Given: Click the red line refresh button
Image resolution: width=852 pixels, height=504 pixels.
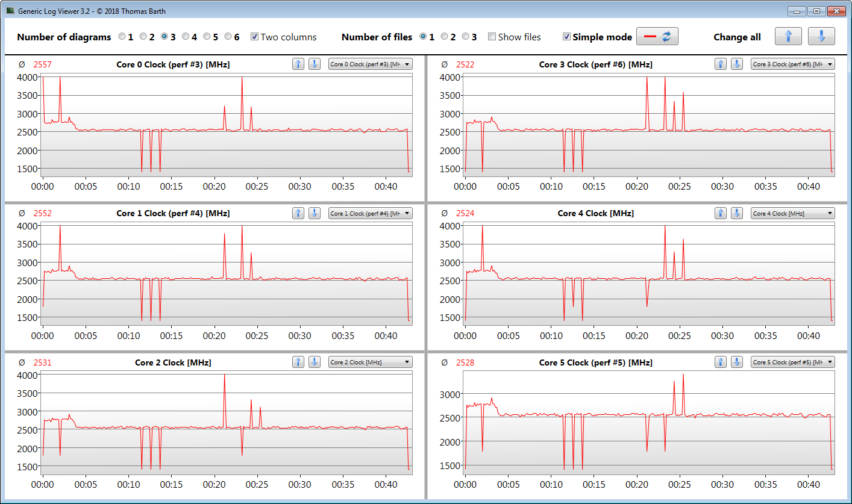Looking at the screenshot, I should click(657, 37).
